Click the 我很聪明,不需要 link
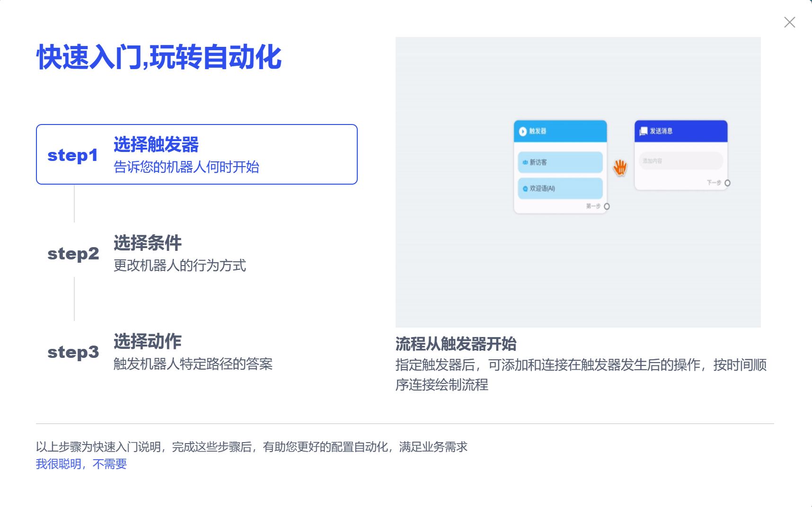Viewport: 812px width, 507px height. [81, 464]
